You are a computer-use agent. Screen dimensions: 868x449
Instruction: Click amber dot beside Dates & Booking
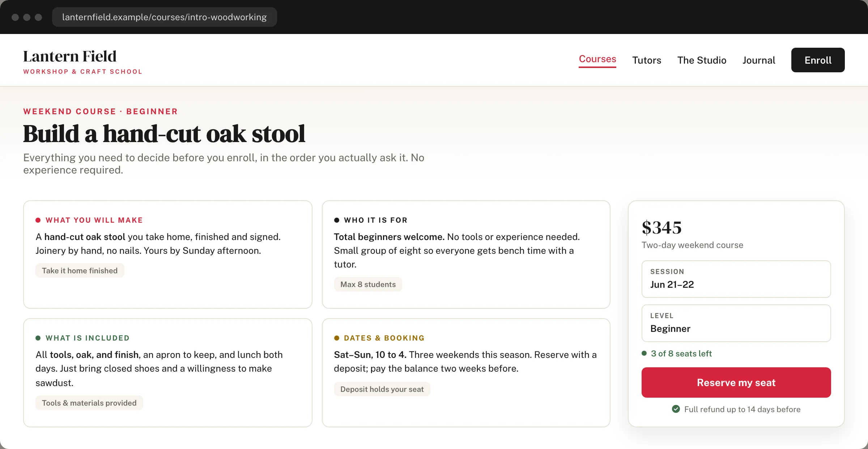[x=337, y=338]
